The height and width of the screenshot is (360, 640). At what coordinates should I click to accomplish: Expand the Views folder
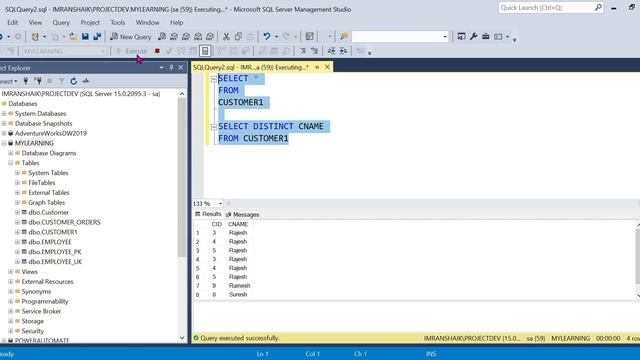11,271
